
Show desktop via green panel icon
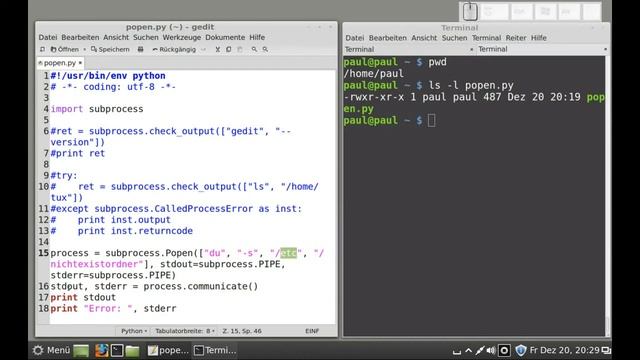tap(81, 351)
